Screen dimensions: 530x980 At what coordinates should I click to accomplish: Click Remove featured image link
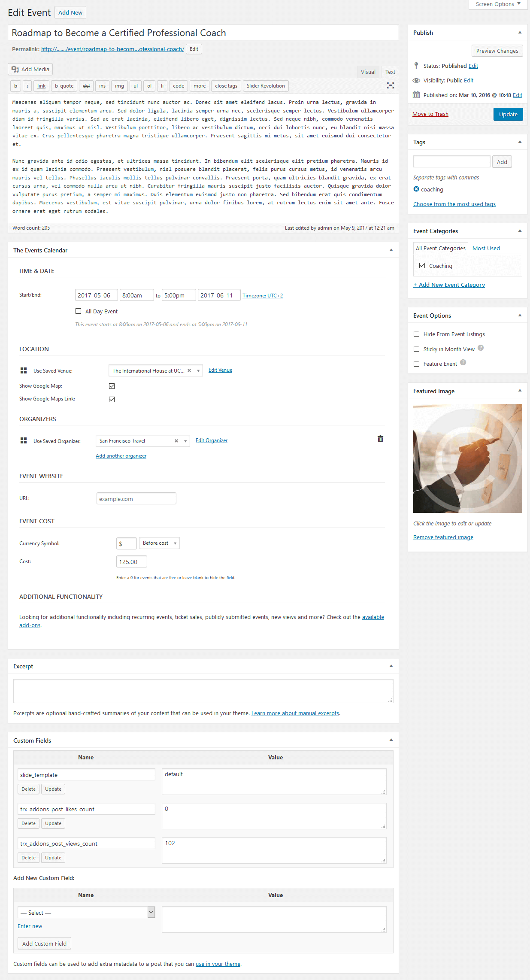[x=443, y=537]
